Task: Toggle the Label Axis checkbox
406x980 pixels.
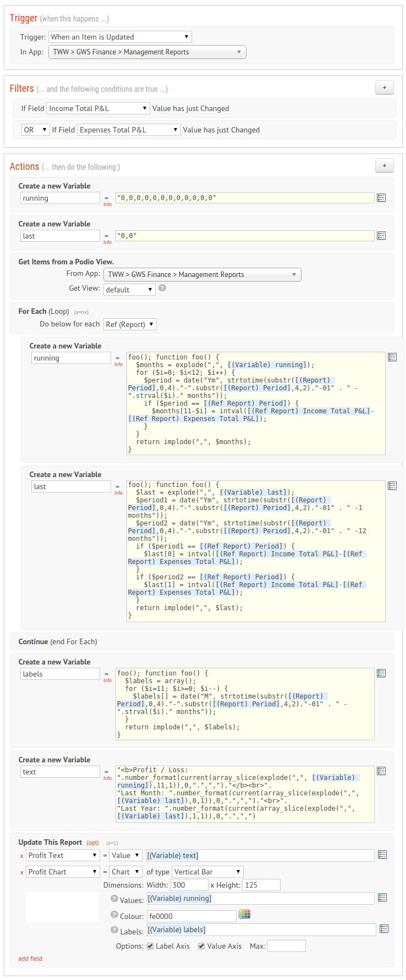Action: point(150,946)
